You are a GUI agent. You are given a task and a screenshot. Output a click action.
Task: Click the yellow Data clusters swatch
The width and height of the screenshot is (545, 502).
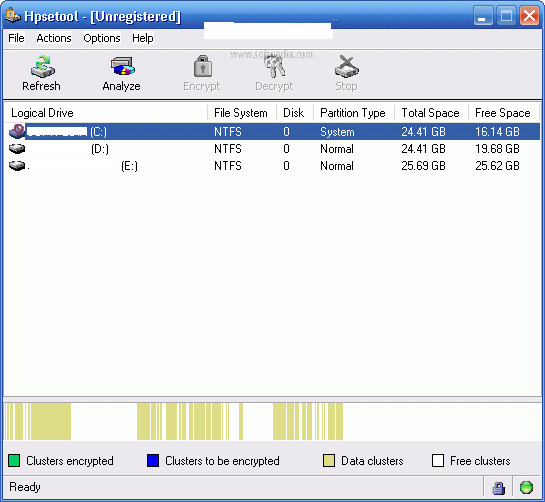coord(329,461)
